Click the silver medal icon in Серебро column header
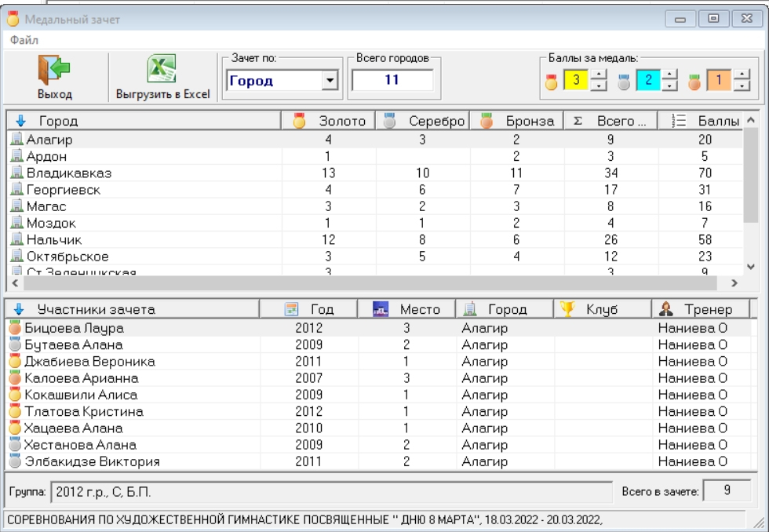The width and height of the screenshot is (769, 532). [390, 121]
